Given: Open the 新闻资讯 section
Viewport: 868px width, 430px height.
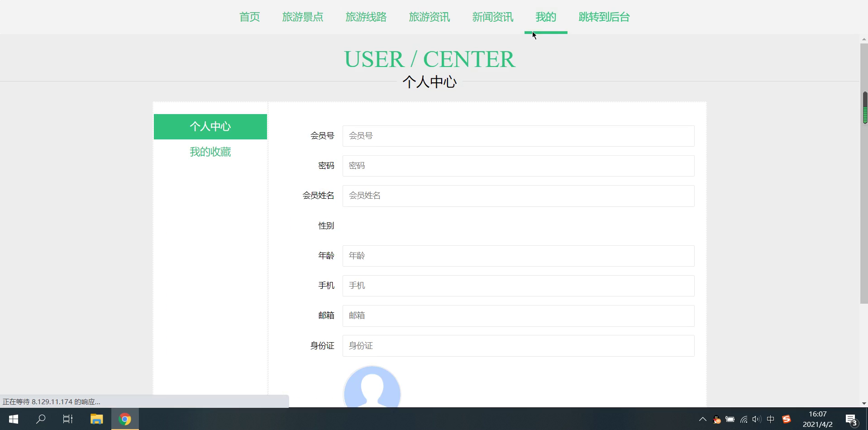Looking at the screenshot, I should [x=493, y=17].
